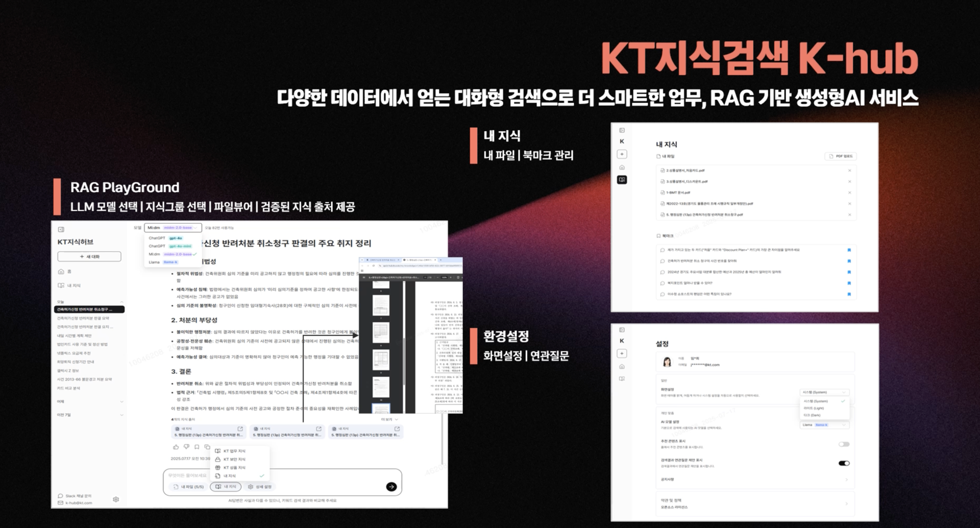Expand the 이전 7일 chat history section
This screenshot has width=980, height=528.
click(x=121, y=415)
